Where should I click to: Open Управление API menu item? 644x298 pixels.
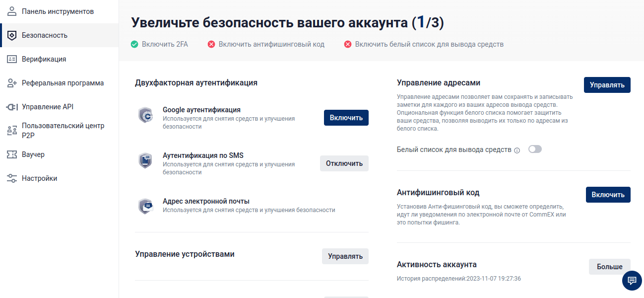point(47,107)
